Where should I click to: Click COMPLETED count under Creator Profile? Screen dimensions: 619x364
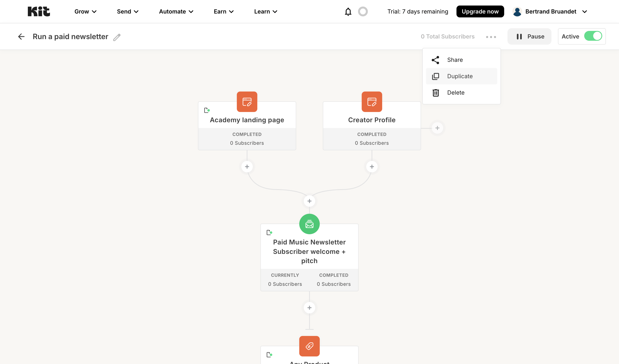coord(372,139)
